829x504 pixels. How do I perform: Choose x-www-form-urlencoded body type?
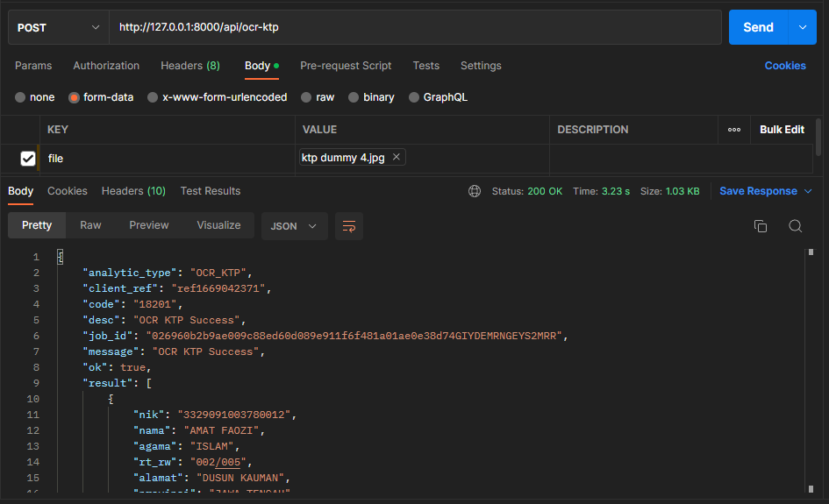click(x=153, y=97)
